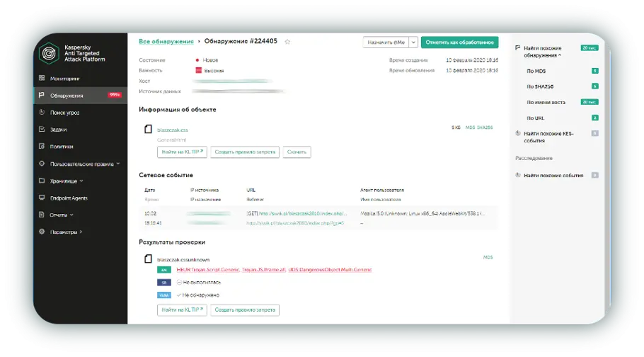Viewport: 644px width, 357px height.
Task: Click the Mozilla/5.0 user agent text
Action: (x=422, y=213)
